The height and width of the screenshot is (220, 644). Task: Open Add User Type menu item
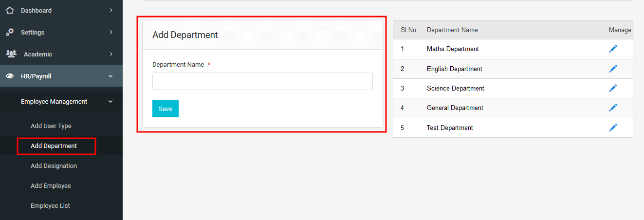pyautogui.click(x=51, y=126)
